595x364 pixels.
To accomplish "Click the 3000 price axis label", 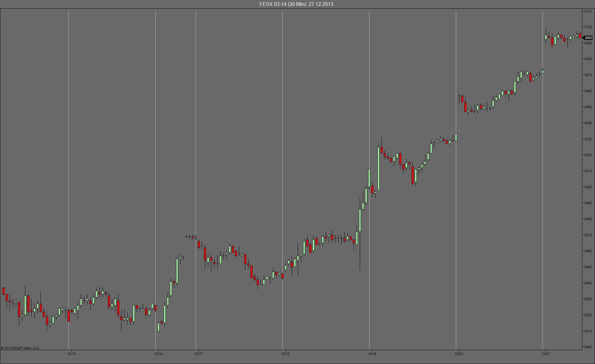I will 588,187.
